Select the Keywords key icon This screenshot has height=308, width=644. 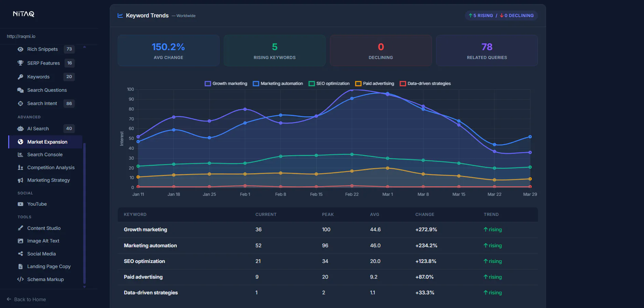click(x=20, y=77)
